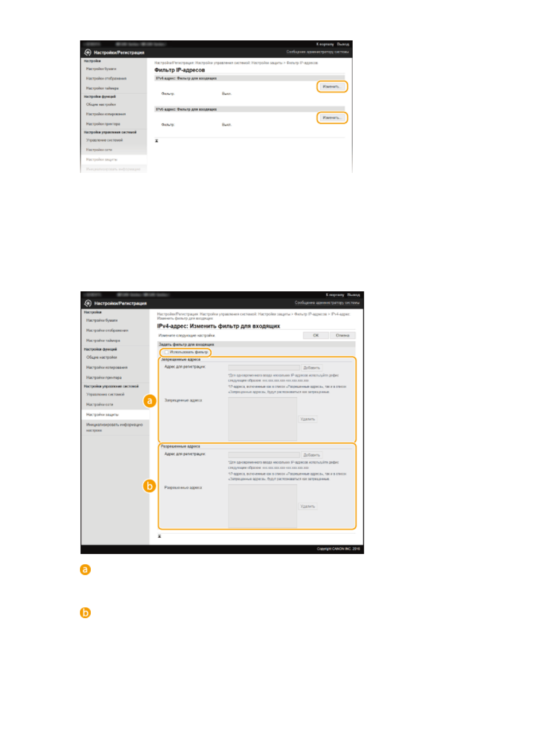
Task: Click the back-to-top arrow icon under the IPv6 filter section
Action: click(157, 141)
